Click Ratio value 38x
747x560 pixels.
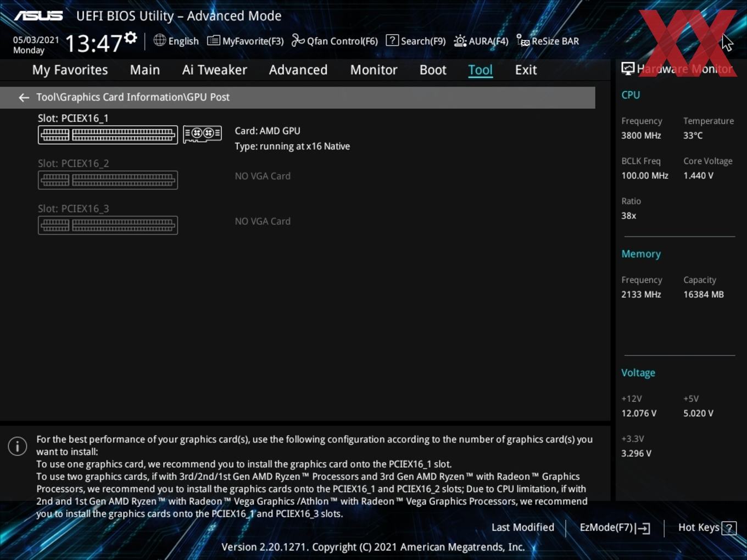point(628,216)
